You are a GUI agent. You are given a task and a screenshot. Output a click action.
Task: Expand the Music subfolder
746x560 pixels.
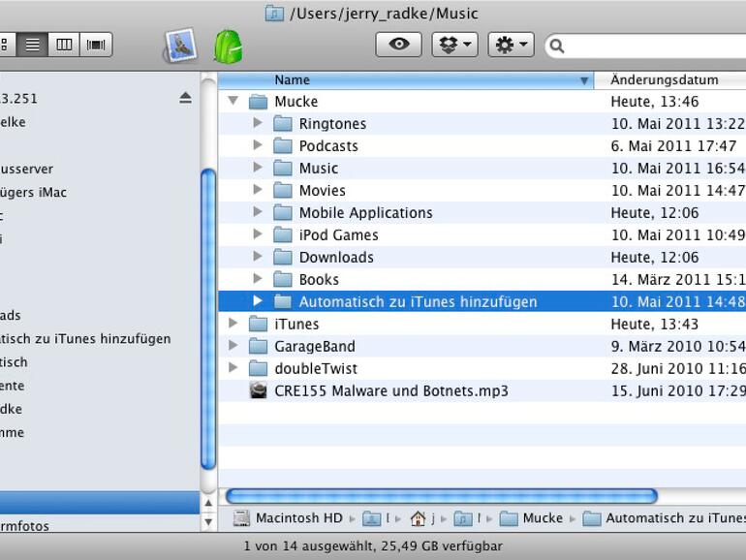click(258, 168)
